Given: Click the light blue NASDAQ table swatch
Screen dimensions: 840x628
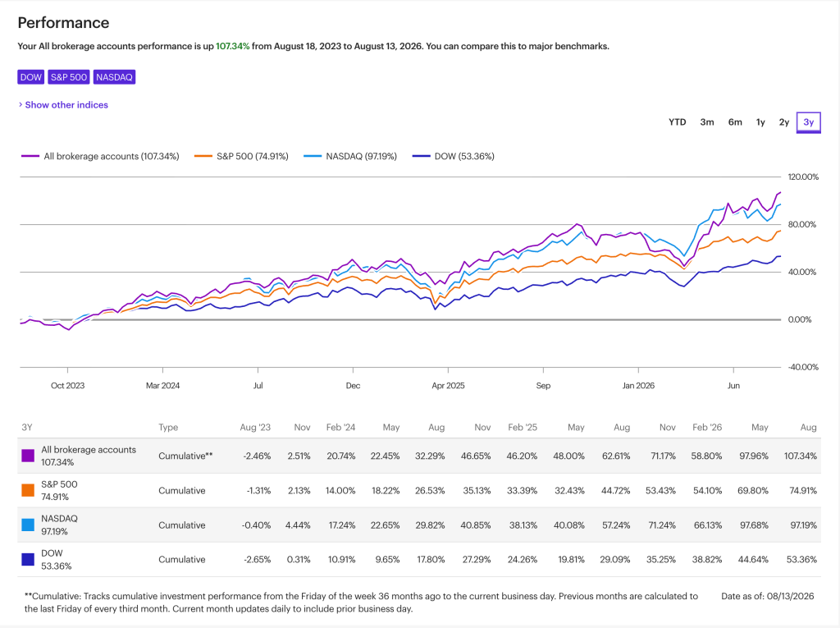Looking at the screenshot, I should click(28, 525).
